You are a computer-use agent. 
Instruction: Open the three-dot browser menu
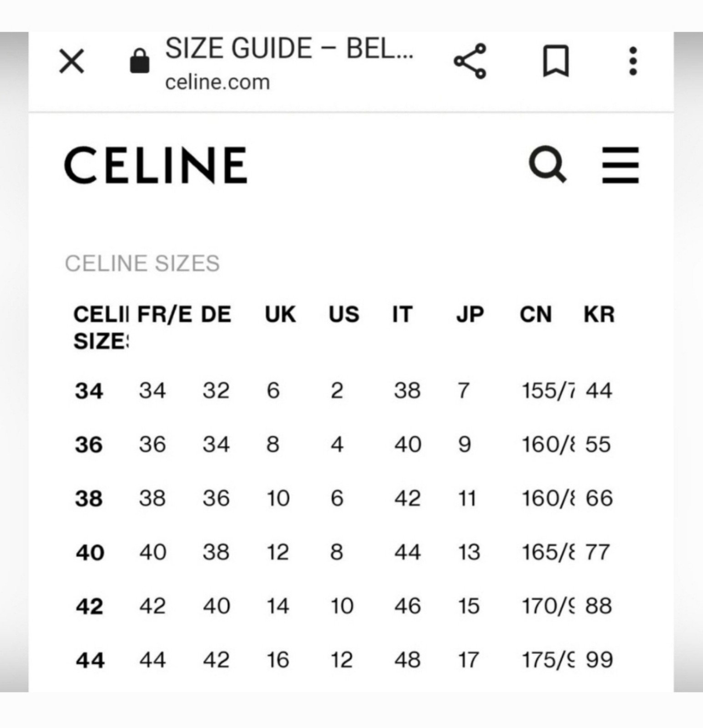[x=632, y=61]
